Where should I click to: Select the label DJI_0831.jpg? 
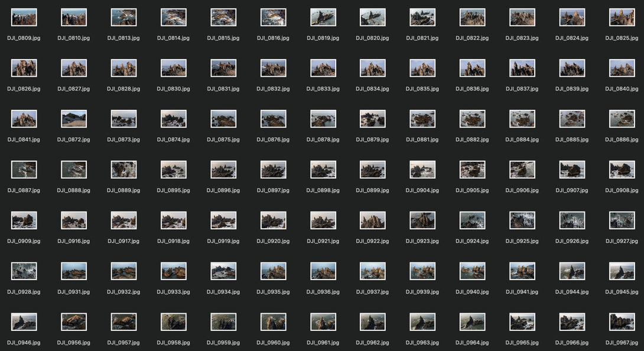click(223, 89)
